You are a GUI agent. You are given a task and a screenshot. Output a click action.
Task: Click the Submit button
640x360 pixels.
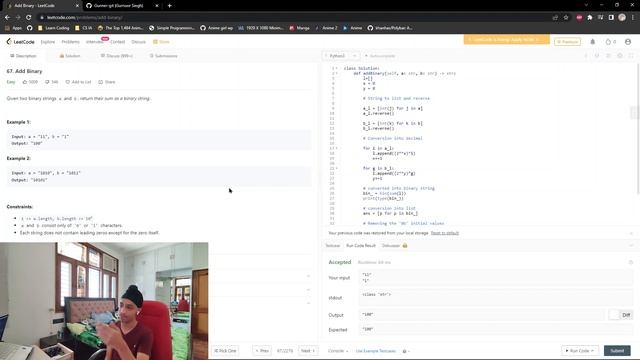(617, 351)
